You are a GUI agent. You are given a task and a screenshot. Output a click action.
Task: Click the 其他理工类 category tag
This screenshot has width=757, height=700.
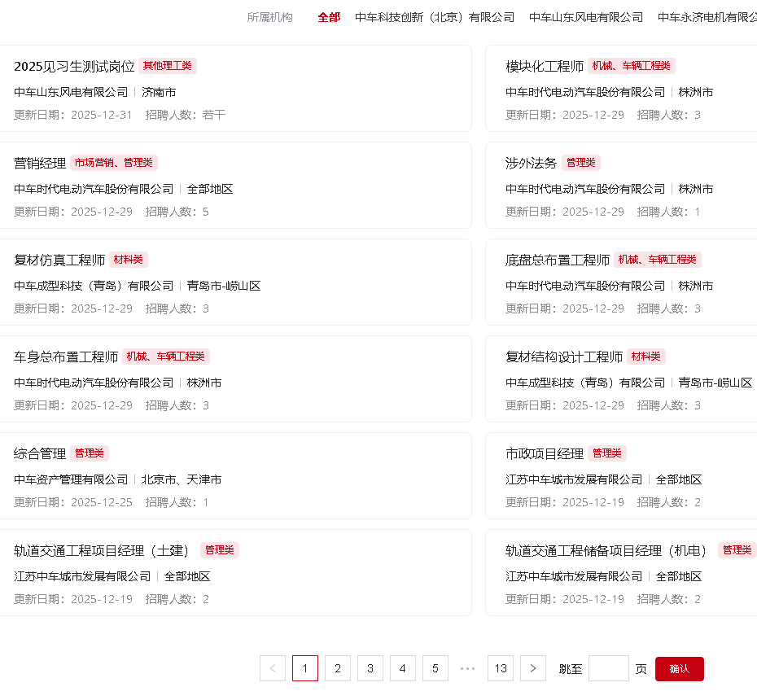tap(167, 66)
